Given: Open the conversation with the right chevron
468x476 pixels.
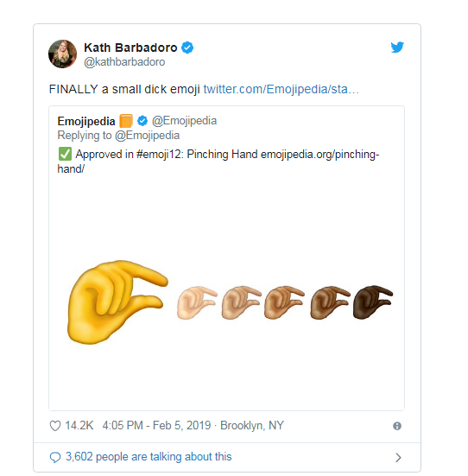Looking at the screenshot, I should 398,458.
